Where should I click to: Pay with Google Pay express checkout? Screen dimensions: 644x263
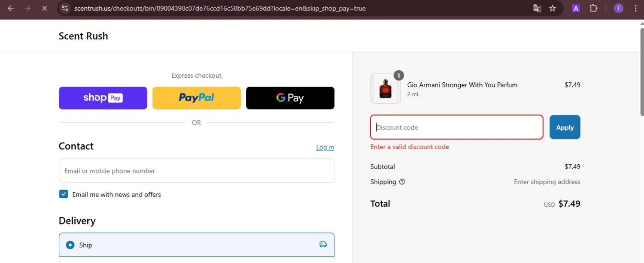[x=290, y=98]
